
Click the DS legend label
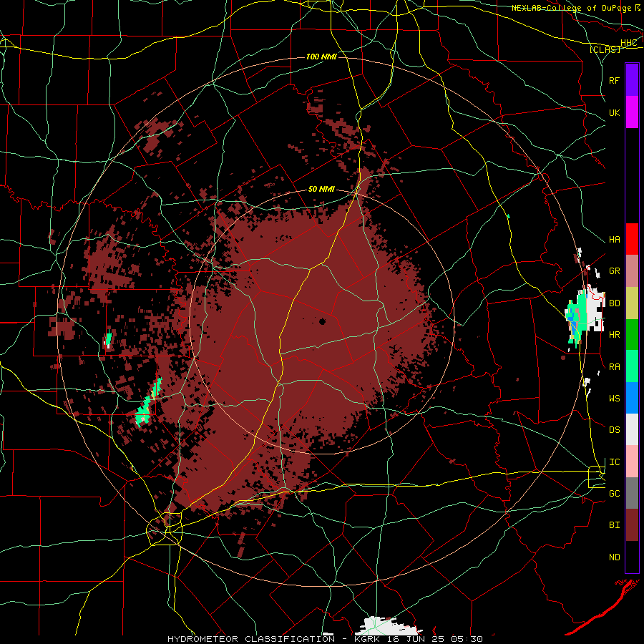click(x=614, y=430)
